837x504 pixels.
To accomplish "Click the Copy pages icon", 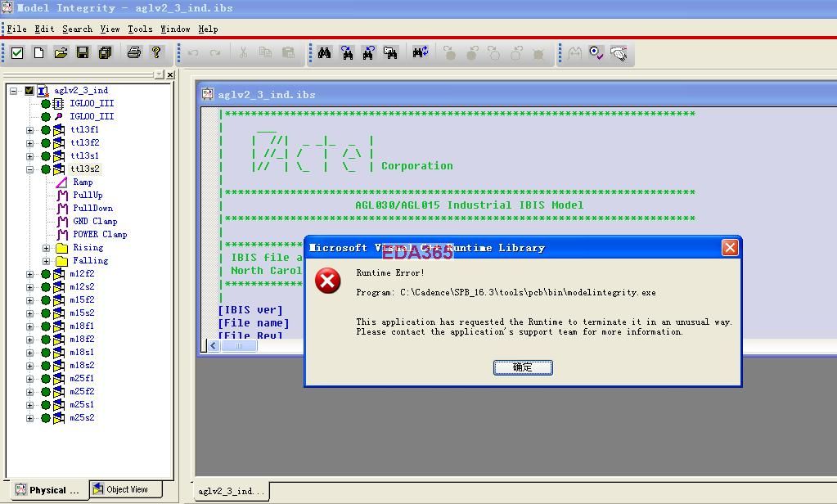I will pyautogui.click(x=265, y=52).
